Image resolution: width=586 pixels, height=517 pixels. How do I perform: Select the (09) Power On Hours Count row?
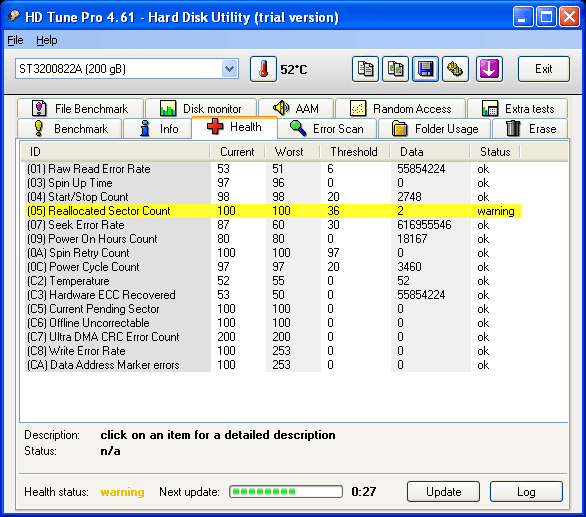pyautogui.click(x=273, y=239)
